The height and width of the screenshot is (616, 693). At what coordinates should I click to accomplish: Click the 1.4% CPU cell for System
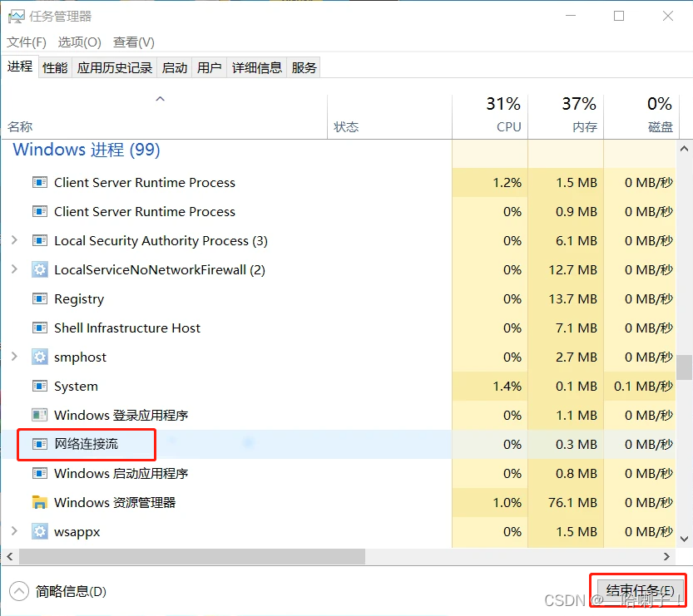coord(490,387)
